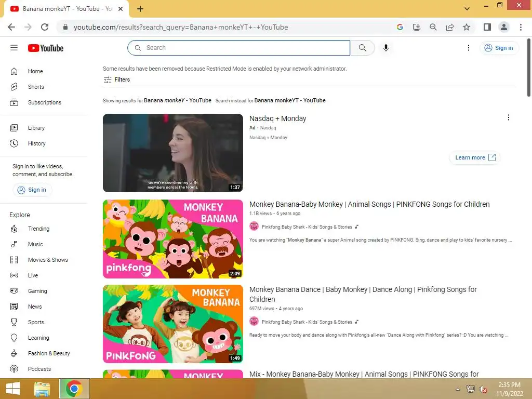
Task: Click the Google icon in address bar
Action: tap(400, 27)
